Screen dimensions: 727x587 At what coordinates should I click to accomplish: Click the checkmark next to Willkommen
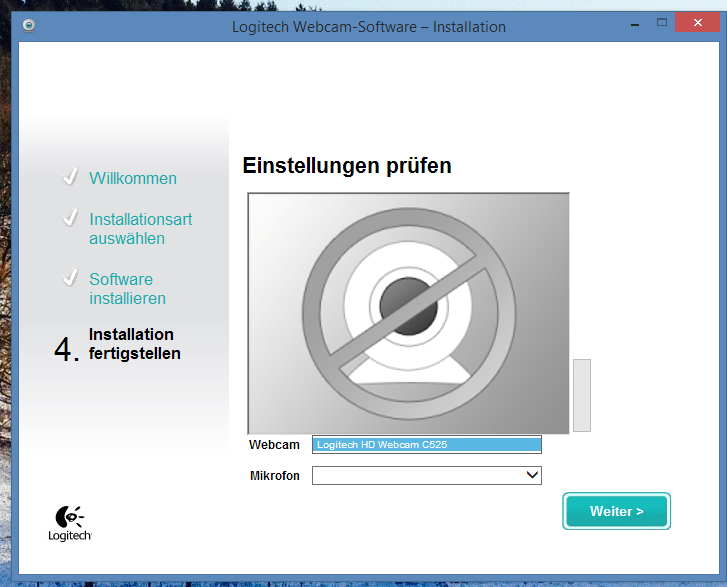[70, 177]
